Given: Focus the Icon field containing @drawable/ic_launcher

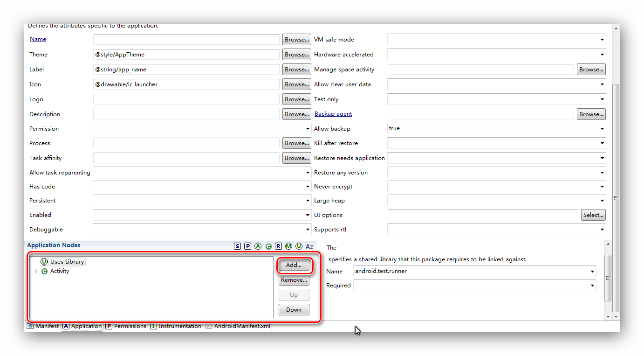Looking at the screenshot, I should (x=186, y=84).
